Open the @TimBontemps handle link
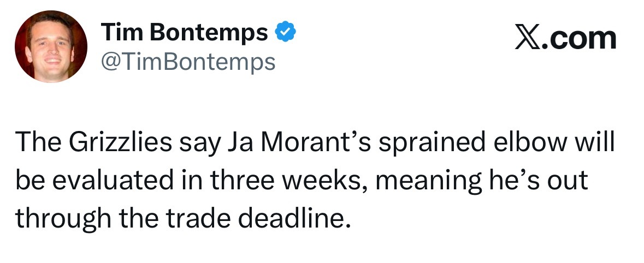The image size is (644, 263). (x=188, y=62)
